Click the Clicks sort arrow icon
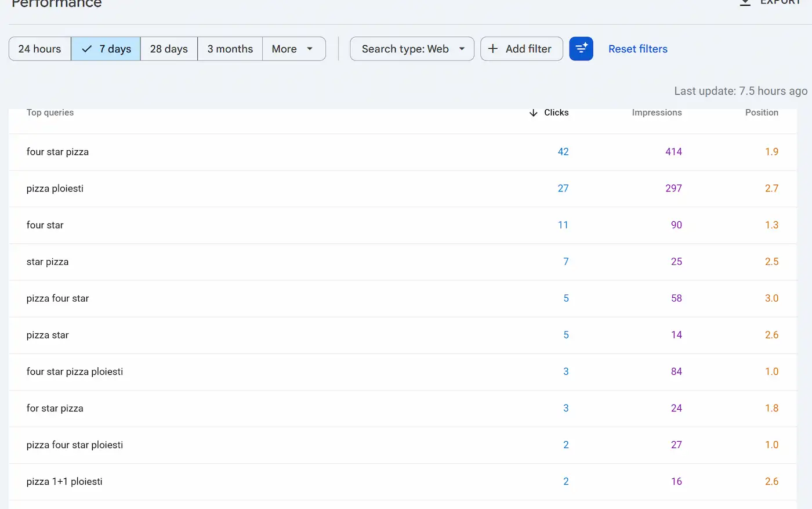The height and width of the screenshot is (509, 812). tap(534, 113)
